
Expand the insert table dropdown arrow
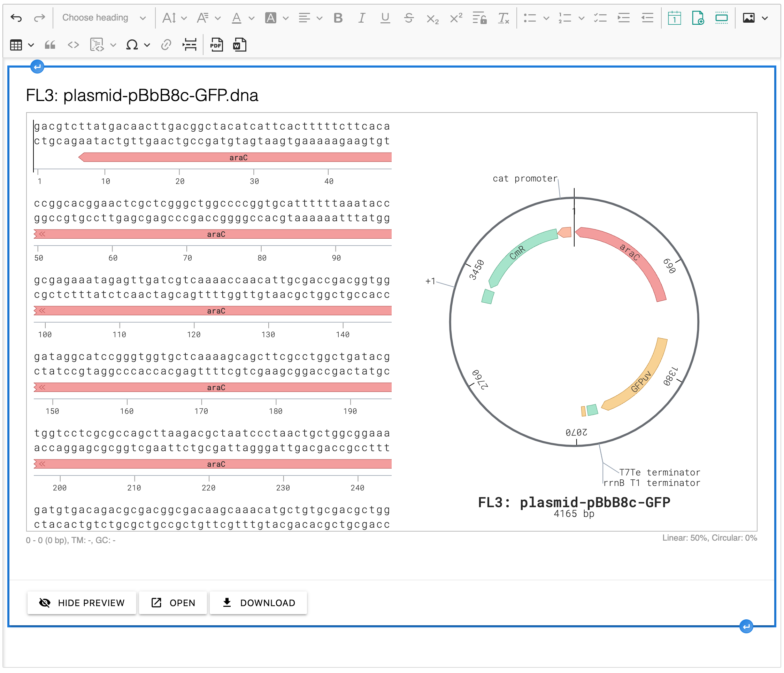click(x=31, y=45)
